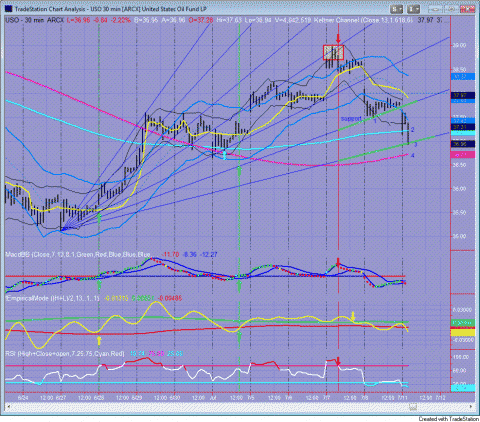Click the 35.50 price axis label

[x=459, y=212]
